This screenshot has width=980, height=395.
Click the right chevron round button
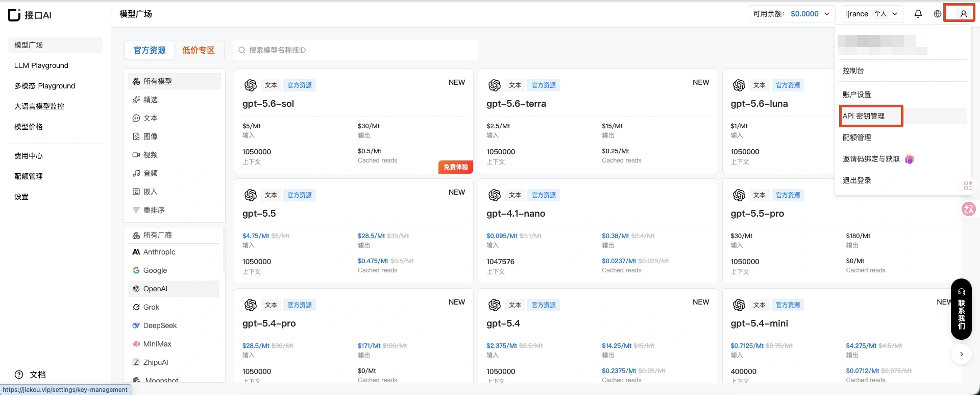pos(962,354)
